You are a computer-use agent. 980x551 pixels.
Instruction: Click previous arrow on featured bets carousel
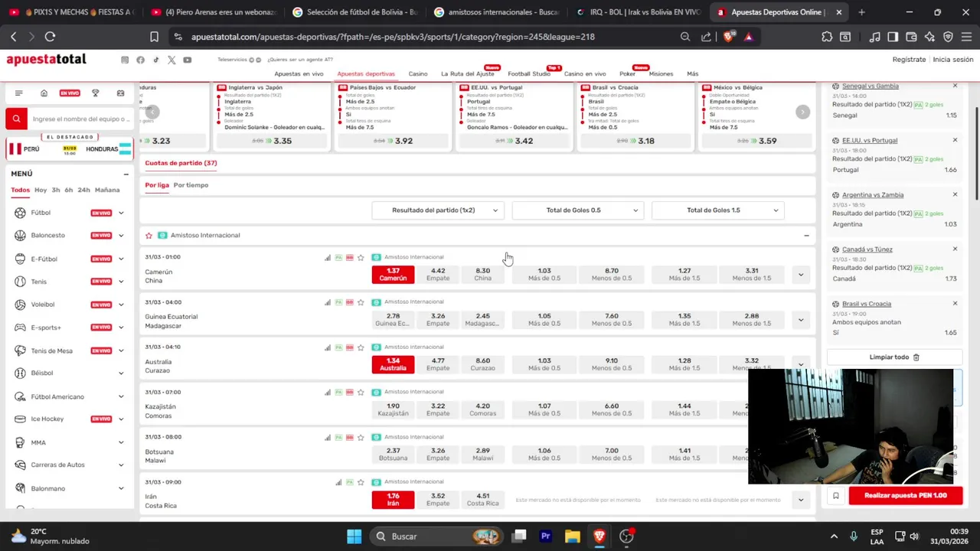tap(152, 112)
